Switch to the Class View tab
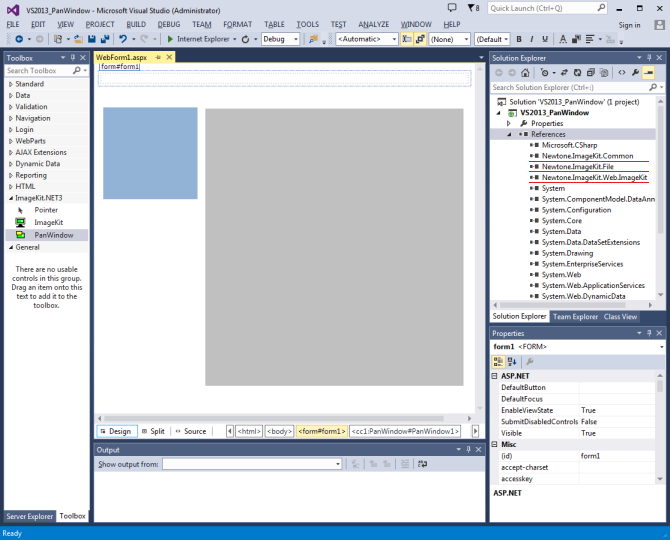This screenshot has height=540, width=670. (x=620, y=317)
